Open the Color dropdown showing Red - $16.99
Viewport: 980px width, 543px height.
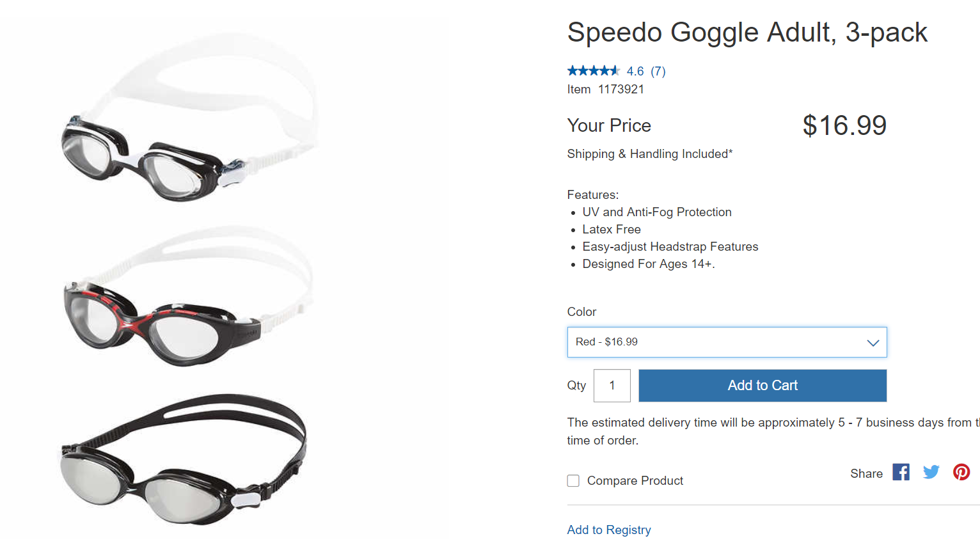pyautogui.click(x=727, y=342)
